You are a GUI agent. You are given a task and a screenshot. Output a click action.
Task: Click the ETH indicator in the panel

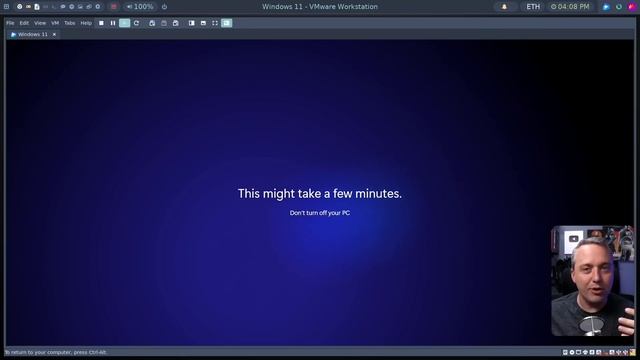coord(533,7)
